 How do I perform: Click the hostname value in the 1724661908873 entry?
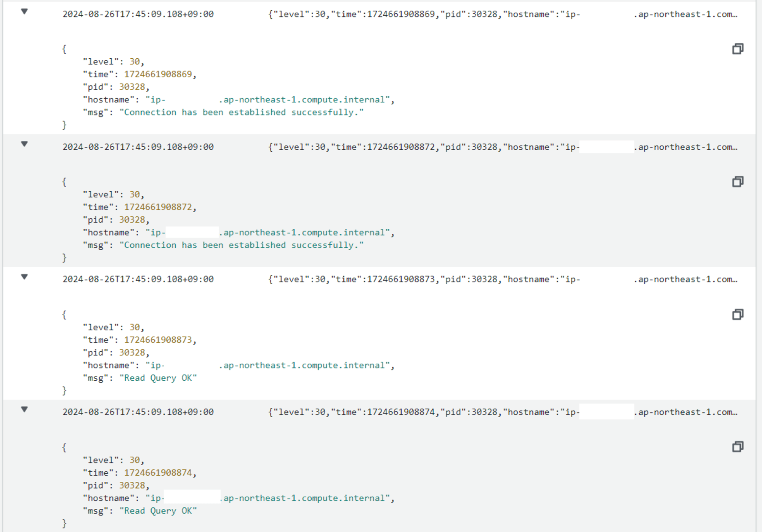pos(267,365)
